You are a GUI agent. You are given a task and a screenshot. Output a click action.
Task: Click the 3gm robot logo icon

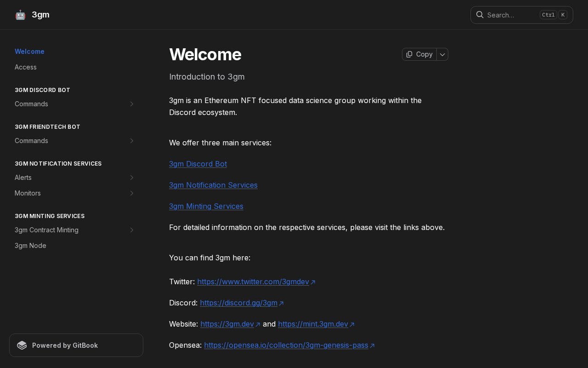20,15
